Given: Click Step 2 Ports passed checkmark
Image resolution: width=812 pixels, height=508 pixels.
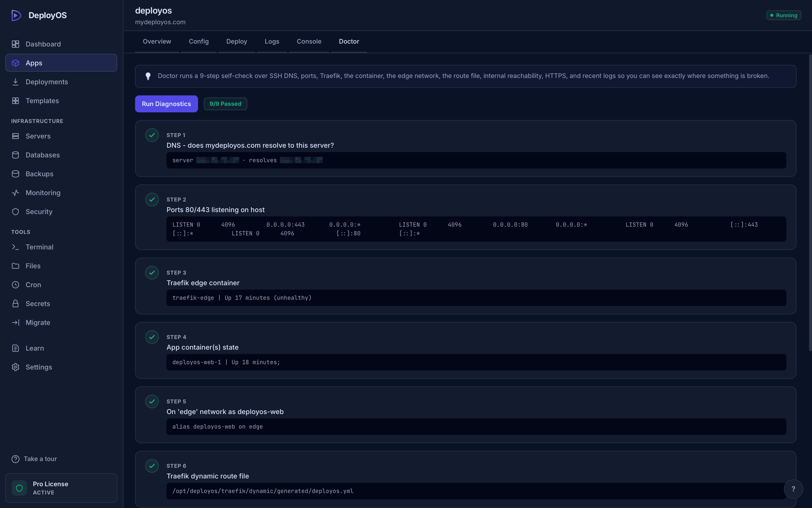Looking at the screenshot, I should tap(152, 200).
